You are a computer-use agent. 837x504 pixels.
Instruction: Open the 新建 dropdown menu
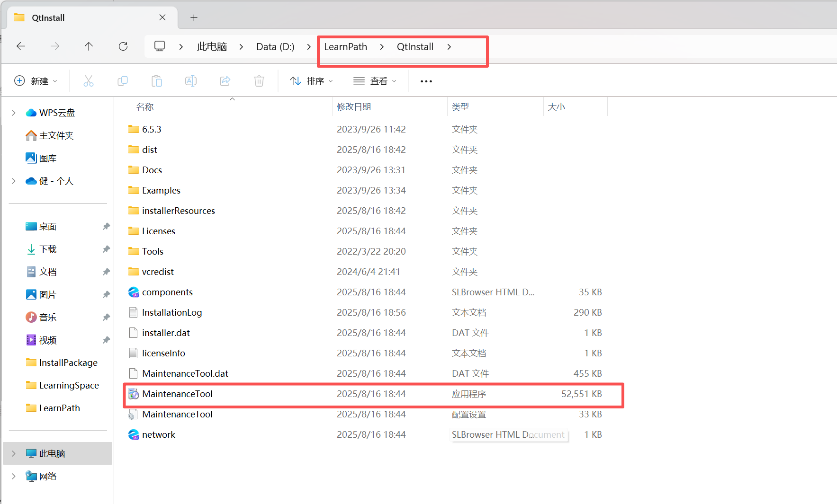(36, 81)
